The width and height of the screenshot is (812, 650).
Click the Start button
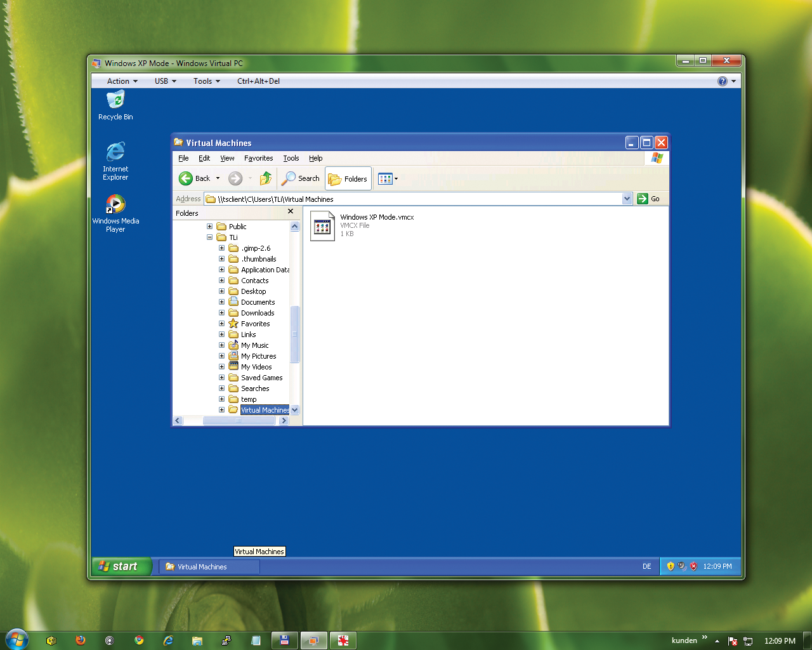click(x=121, y=566)
